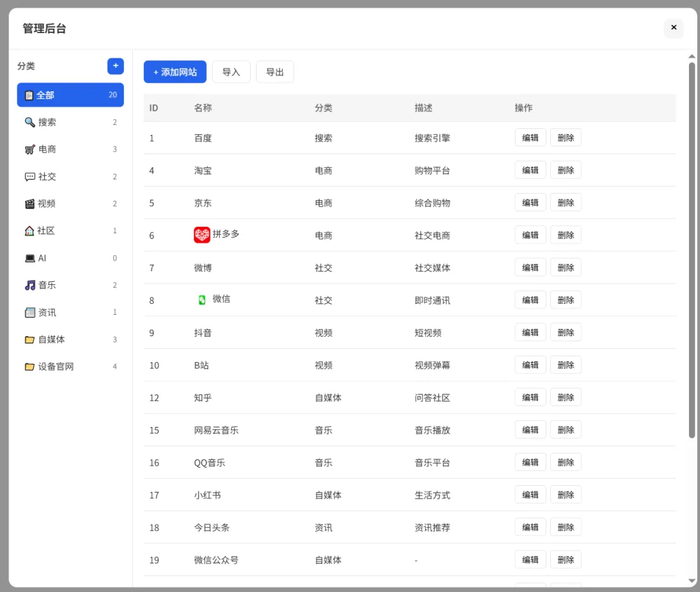The image size is (700, 592).
Task: Click the 导入 button
Action: (231, 72)
